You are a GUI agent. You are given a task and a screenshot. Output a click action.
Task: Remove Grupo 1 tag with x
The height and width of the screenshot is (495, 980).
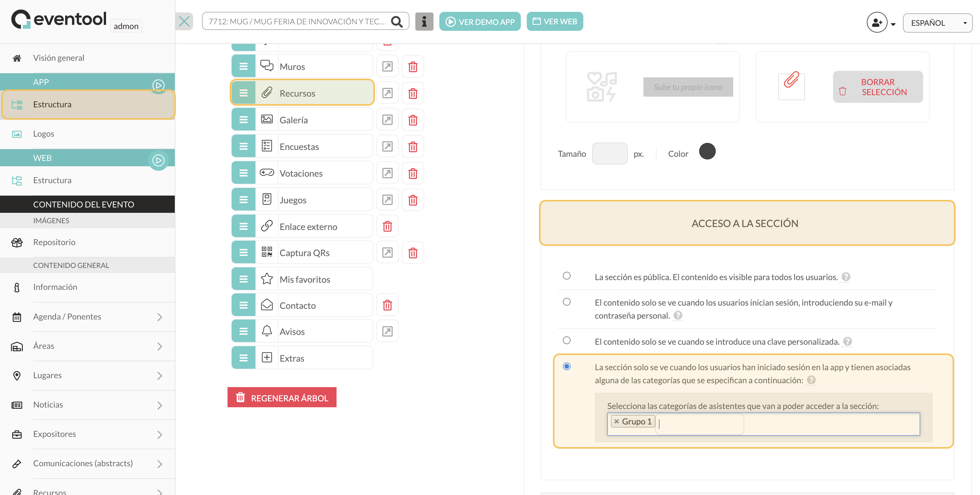pos(617,421)
